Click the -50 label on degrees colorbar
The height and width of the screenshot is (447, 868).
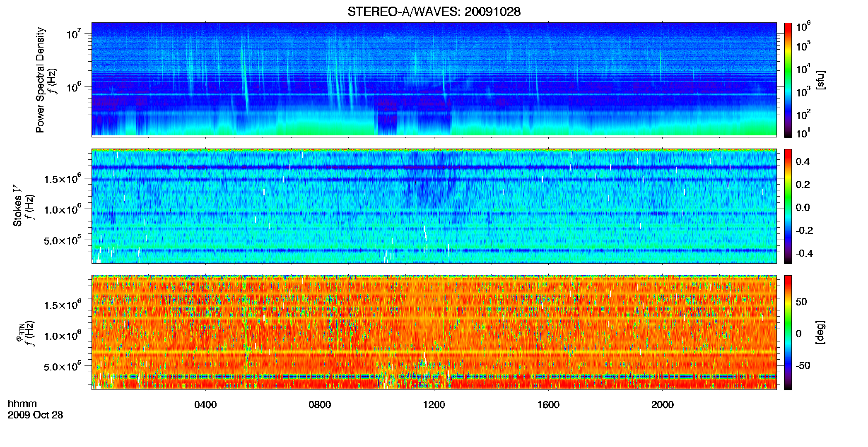pos(803,366)
